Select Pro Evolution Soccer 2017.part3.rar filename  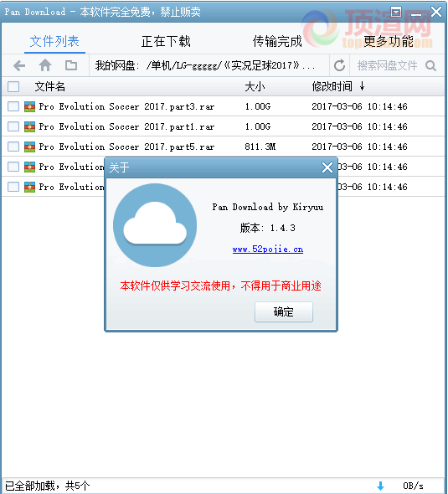click(126, 107)
